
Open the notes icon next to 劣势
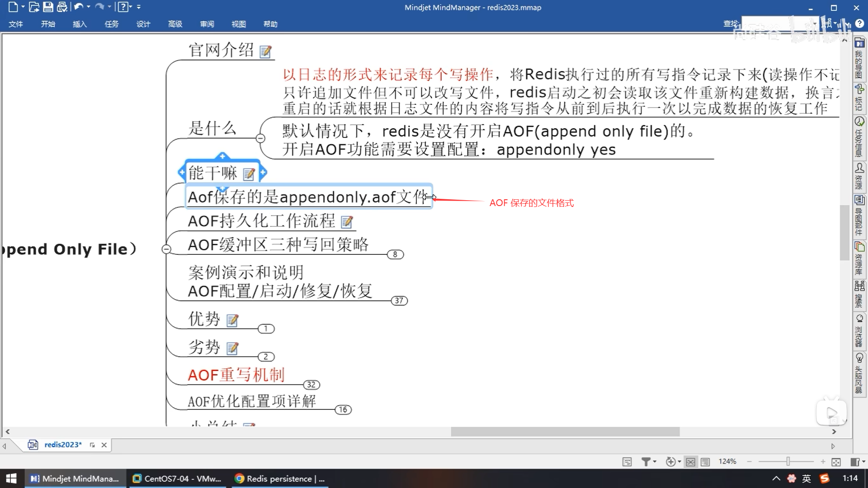click(x=232, y=348)
